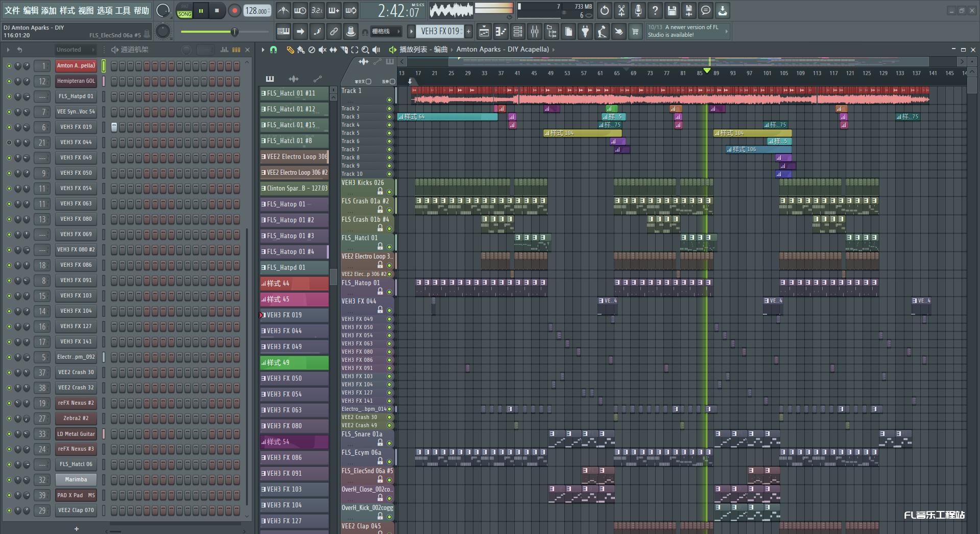Select the playlist draw pencil tool
980x534 pixels.
[x=290, y=50]
